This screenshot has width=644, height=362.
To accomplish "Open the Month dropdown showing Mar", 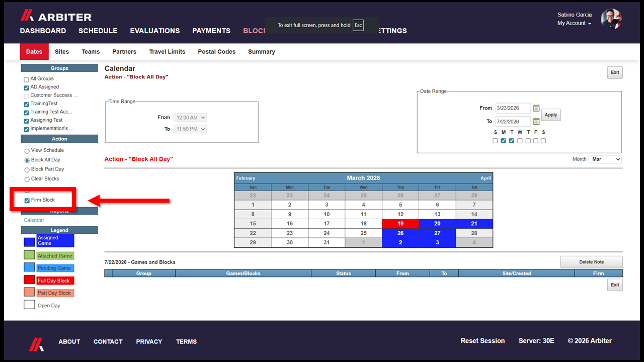I will pyautogui.click(x=605, y=159).
